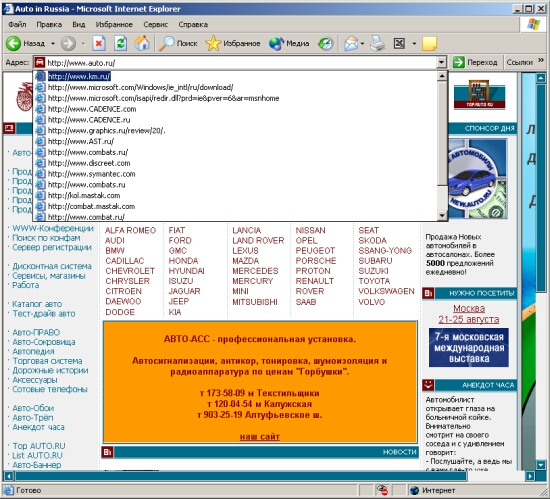The width and height of the screenshot is (550, 499).
Task: Open the History clock icon
Action: [325, 43]
